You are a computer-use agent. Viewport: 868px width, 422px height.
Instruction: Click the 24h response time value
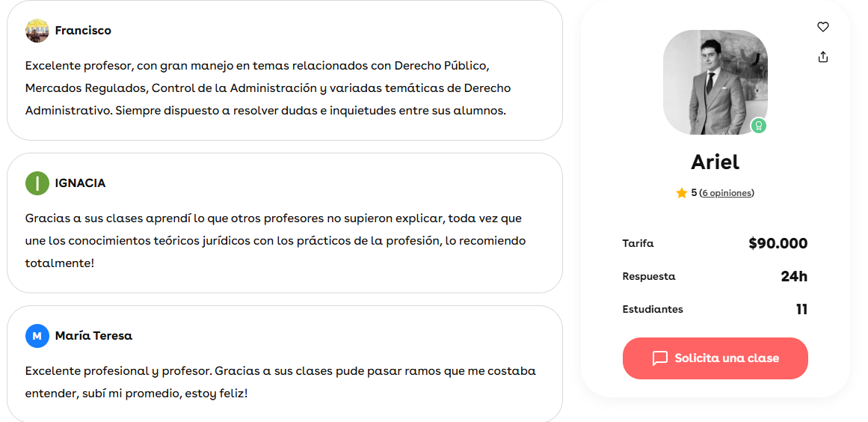coord(795,276)
